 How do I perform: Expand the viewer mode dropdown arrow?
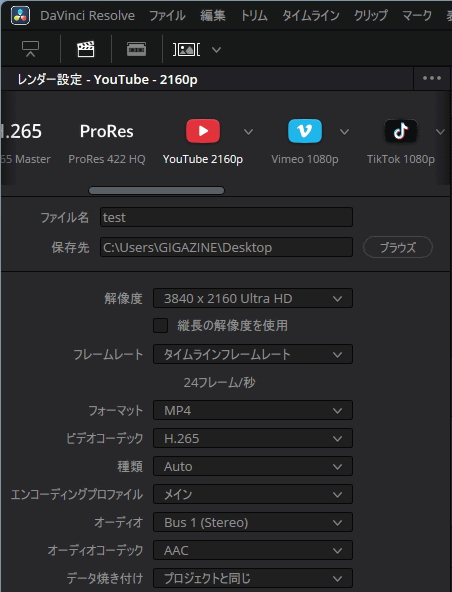coord(216,49)
